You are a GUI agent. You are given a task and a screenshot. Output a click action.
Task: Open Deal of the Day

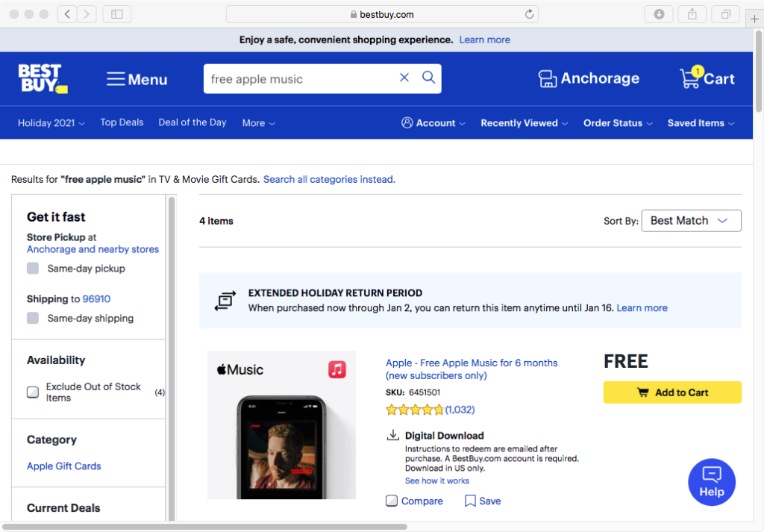coord(192,122)
